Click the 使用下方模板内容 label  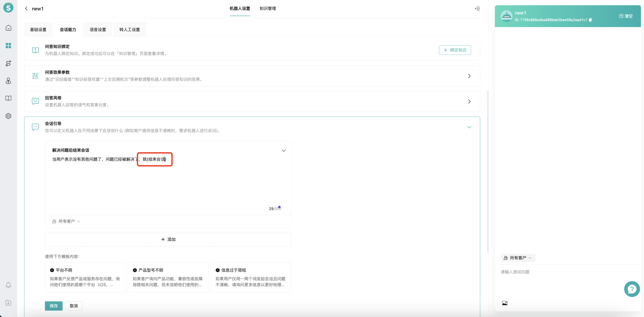(62, 257)
